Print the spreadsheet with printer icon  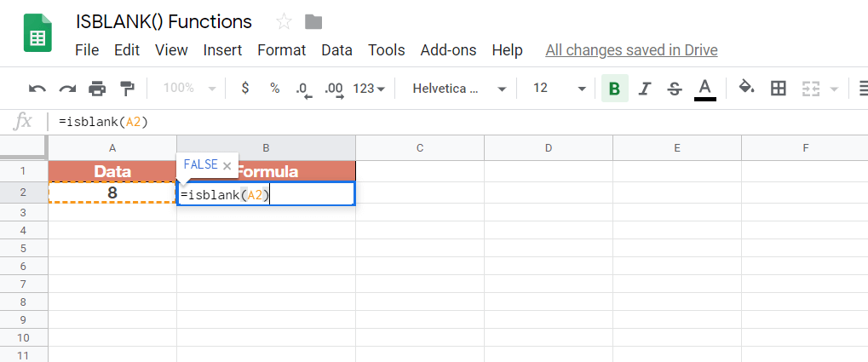click(97, 89)
